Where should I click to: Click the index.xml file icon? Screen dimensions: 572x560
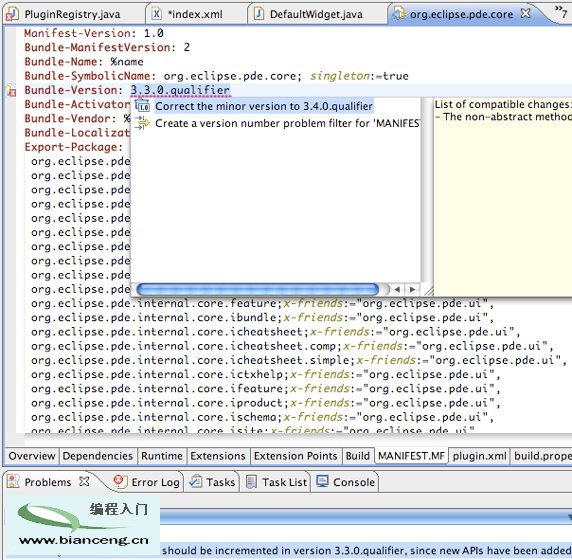click(x=156, y=14)
